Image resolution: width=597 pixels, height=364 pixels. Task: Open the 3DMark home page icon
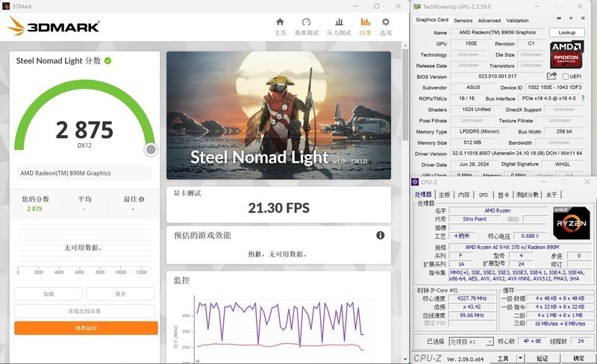point(280,22)
